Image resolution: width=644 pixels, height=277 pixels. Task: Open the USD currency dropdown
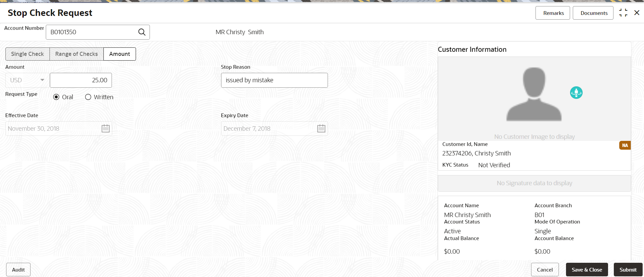pos(27,80)
